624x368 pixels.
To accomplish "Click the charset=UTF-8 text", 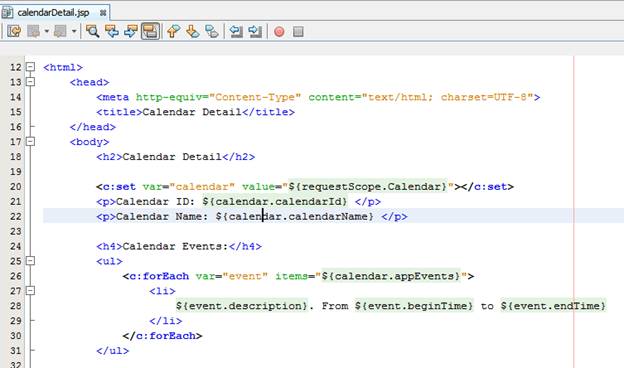I will (x=484, y=97).
